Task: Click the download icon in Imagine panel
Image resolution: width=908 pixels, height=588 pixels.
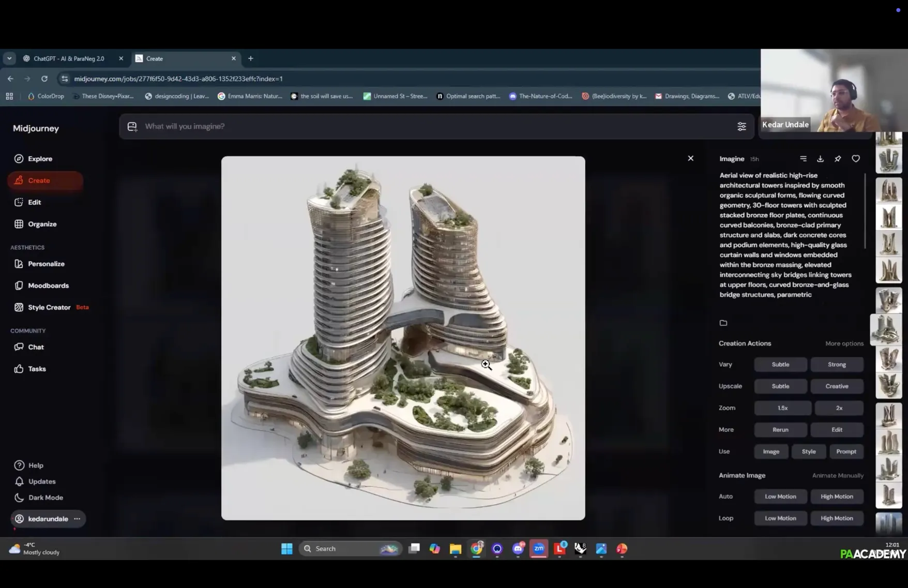Action: point(820,159)
